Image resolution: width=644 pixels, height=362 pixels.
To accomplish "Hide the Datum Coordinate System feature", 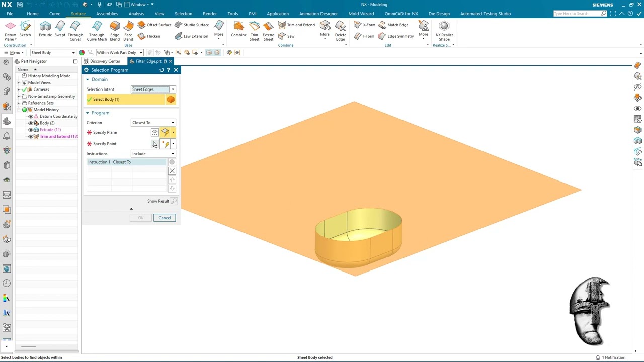I will pos(31,116).
